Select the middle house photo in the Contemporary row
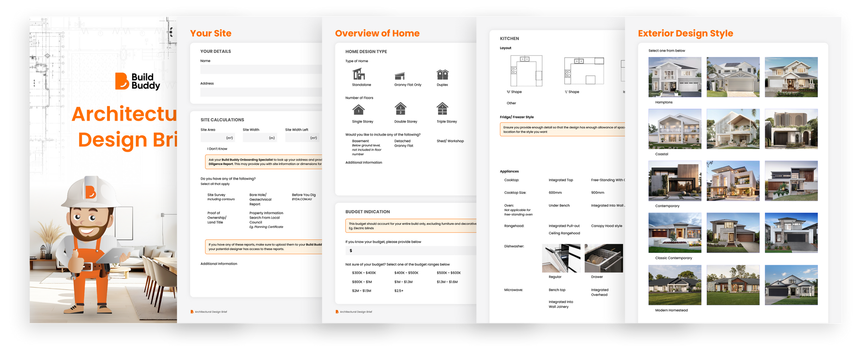The image size is (868, 346). pyautogui.click(x=733, y=181)
